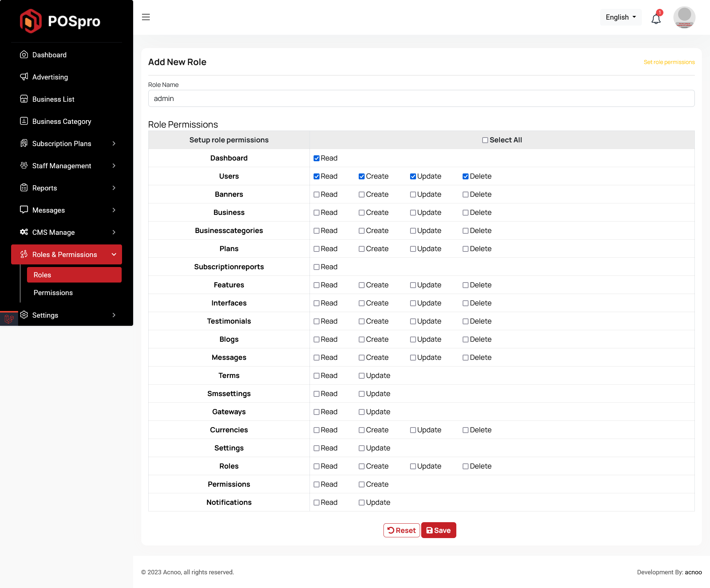Screen dimensions: 710x588
Task: Click the Advertising megaphone icon
Action: pos(24,77)
